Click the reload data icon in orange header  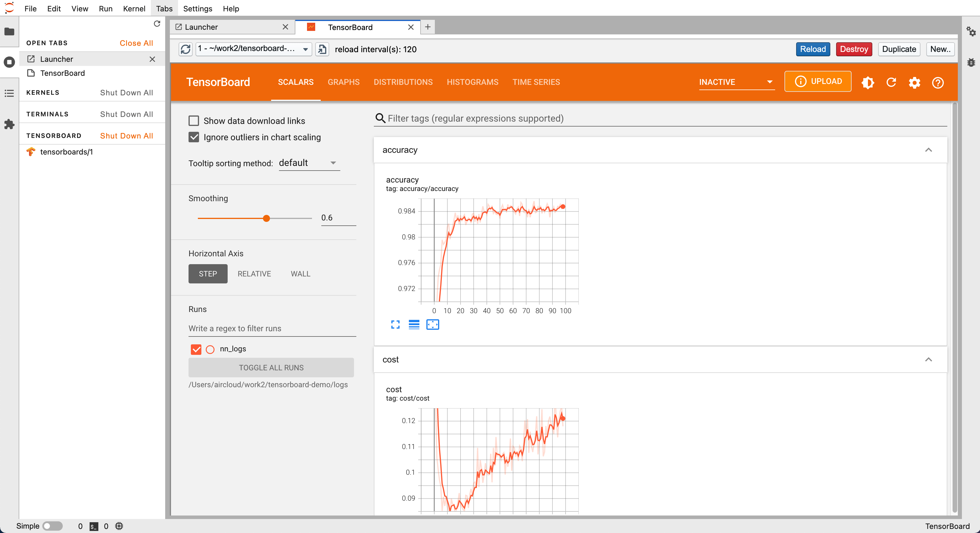[x=891, y=83]
